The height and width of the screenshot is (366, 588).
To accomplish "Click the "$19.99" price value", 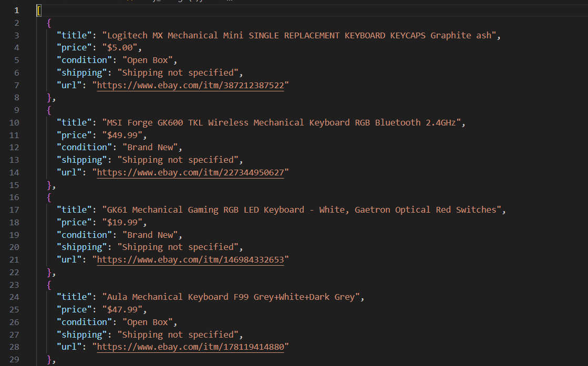I will [122, 223].
